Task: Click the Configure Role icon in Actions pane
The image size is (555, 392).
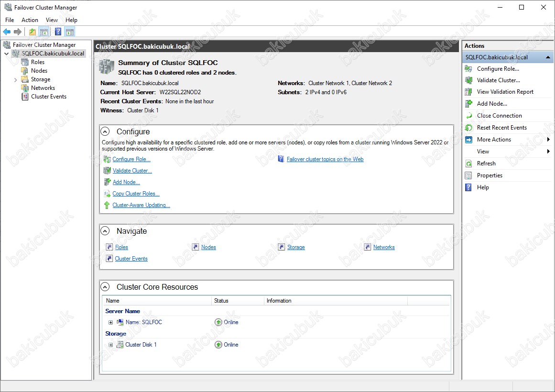Action: pyautogui.click(x=468, y=69)
